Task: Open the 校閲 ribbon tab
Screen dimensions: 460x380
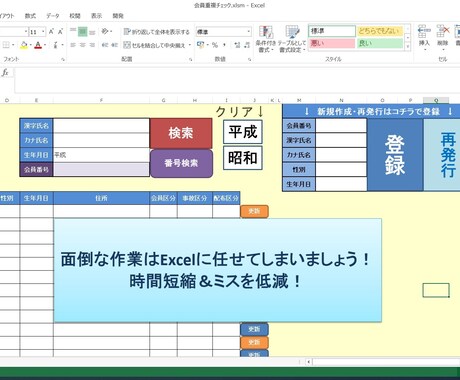Action: (75, 16)
